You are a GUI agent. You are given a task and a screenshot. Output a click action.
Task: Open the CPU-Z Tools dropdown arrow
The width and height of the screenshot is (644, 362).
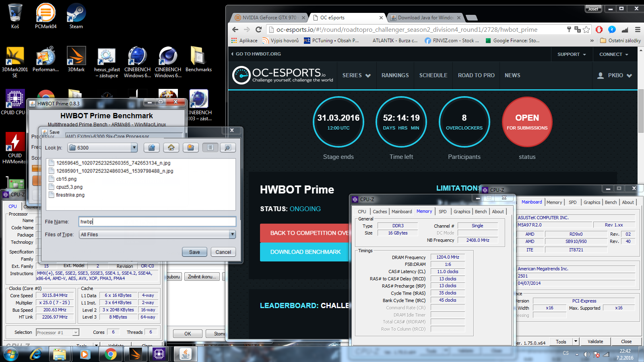576,341
